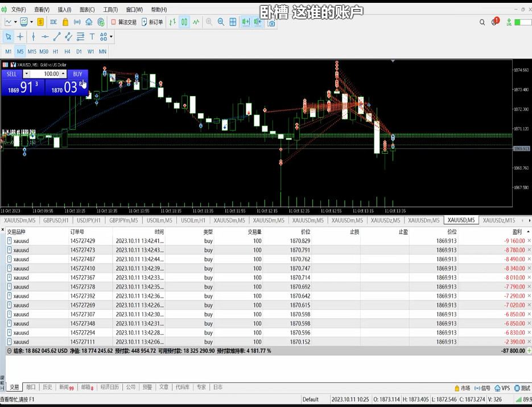Click the 信号 Signals link in toolbox
532x407 pixels.
coord(482,388)
